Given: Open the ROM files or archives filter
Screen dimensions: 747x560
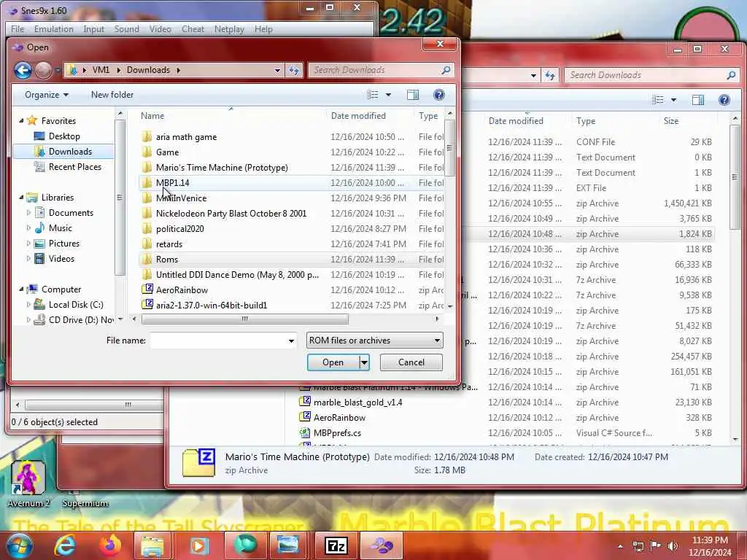Looking at the screenshot, I should [x=374, y=341].
